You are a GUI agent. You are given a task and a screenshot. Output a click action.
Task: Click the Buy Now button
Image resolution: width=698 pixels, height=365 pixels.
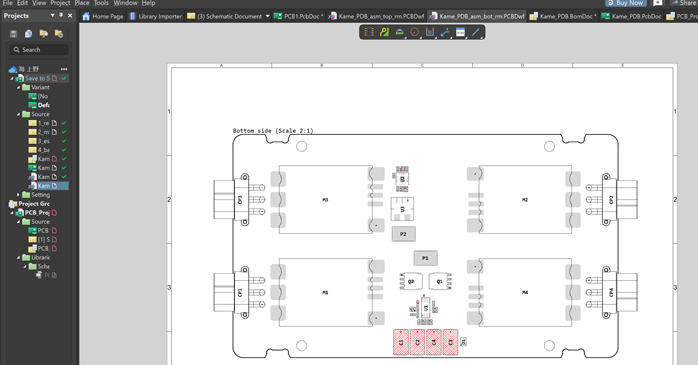(625, 3)
